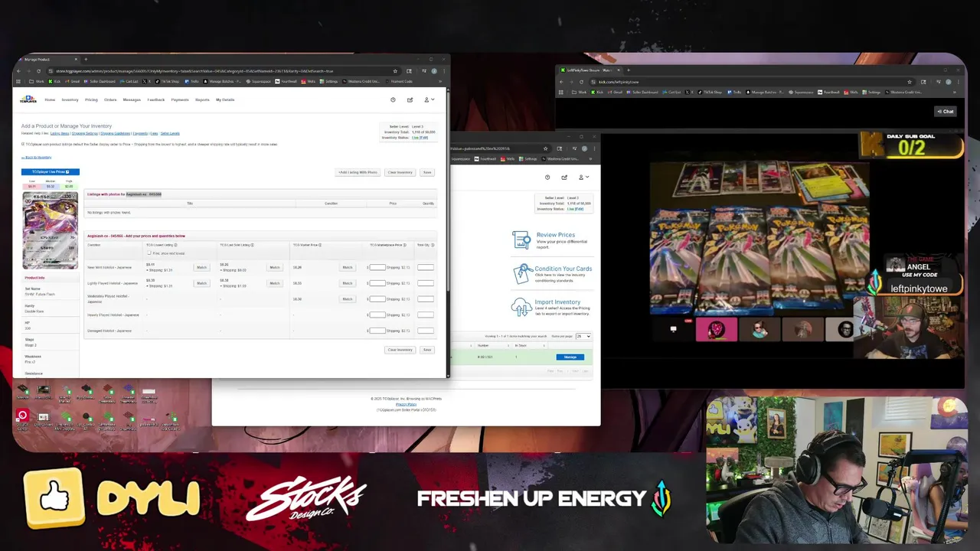Viewport: 980px width, 551px height.
Task: Click Manage button in back TCGplayer window
Action: (x=570, y=357)
